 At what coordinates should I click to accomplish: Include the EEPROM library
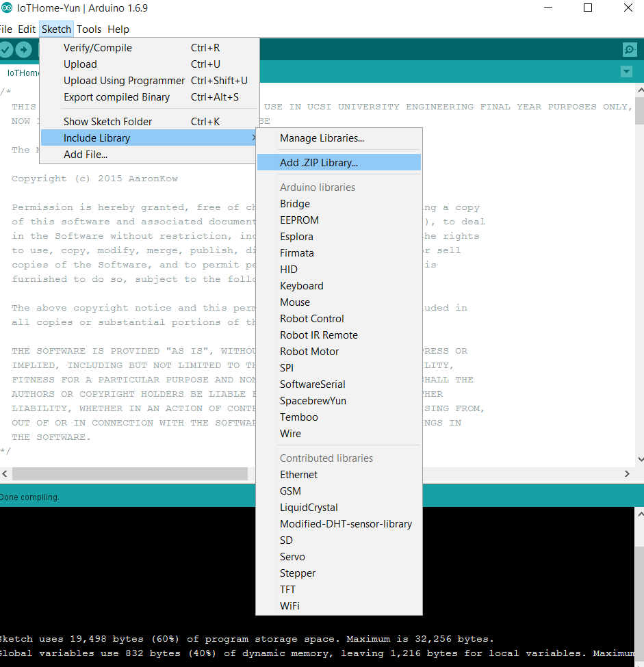(x=339, y=220)
